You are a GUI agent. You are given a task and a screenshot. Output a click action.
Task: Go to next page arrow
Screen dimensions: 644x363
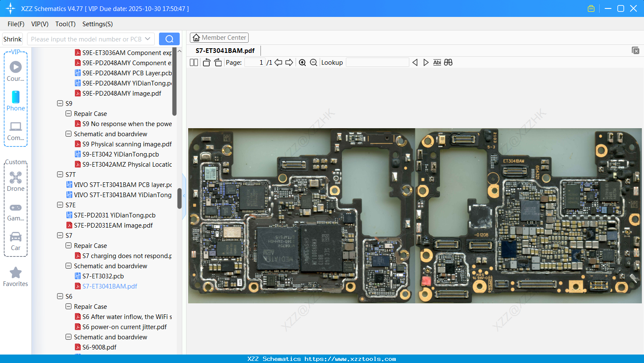289,63
